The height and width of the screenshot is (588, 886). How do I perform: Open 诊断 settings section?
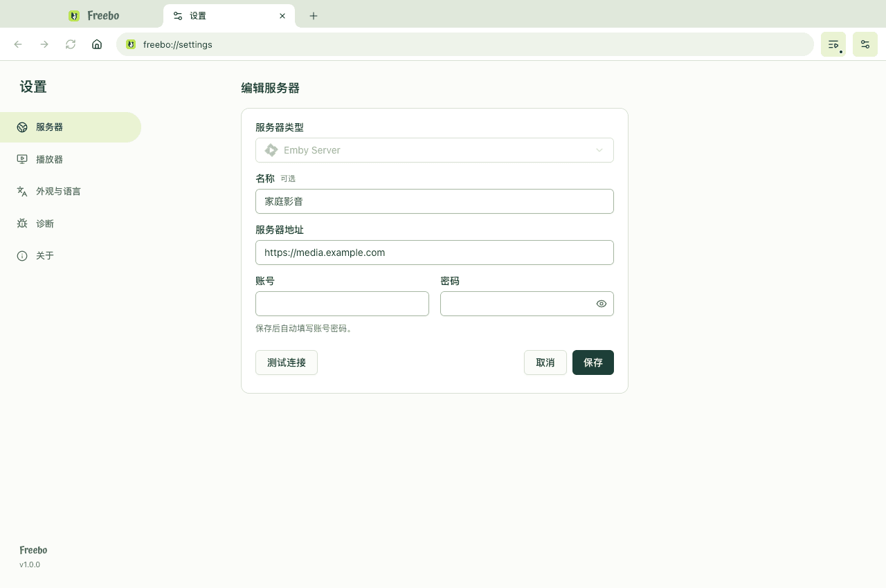71,223
